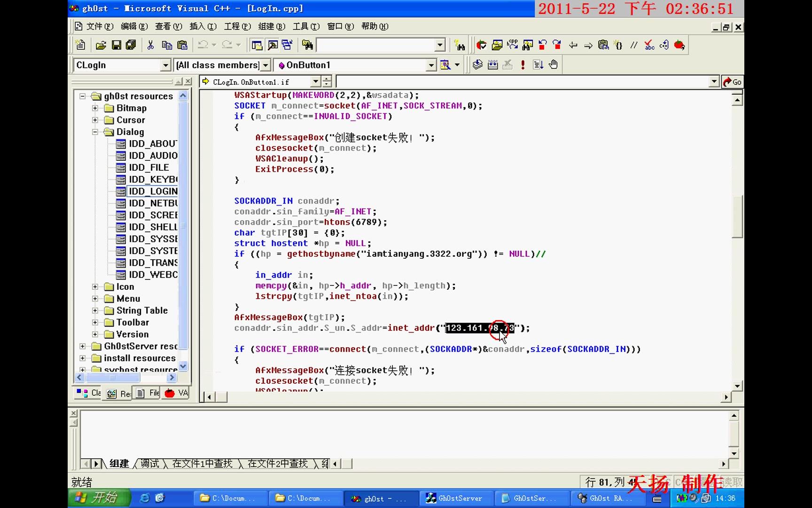The width and height of the screenshot is (812, 508).
Task: Open the CLogIn class dropdown
Action: coord(165,65)
